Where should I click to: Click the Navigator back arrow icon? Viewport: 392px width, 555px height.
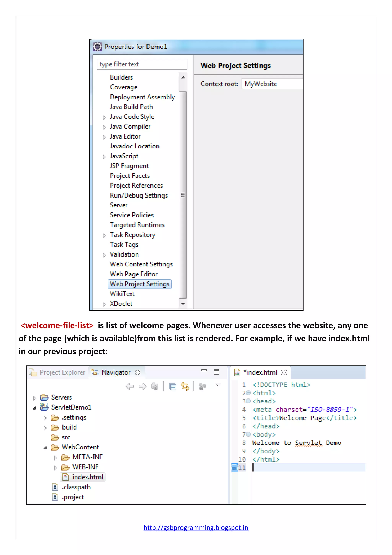tap(130, 386)
